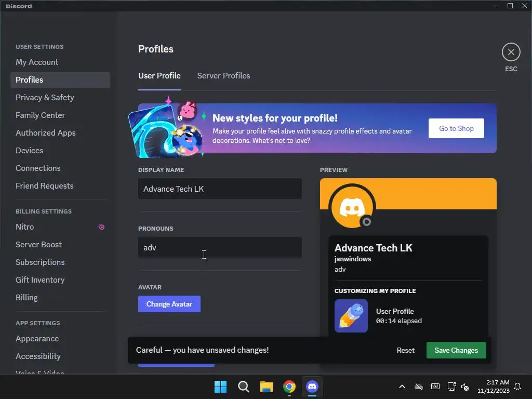This screenshot has height=399, width=532.
Task: Open My Account settings
Action: click(x=60, y=62)
